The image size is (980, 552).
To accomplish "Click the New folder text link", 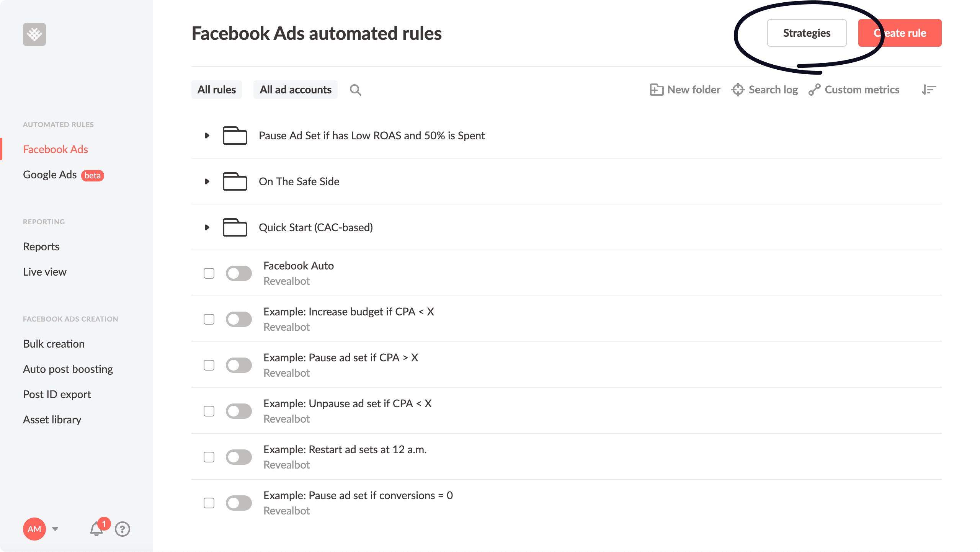I will pos(694,90).
